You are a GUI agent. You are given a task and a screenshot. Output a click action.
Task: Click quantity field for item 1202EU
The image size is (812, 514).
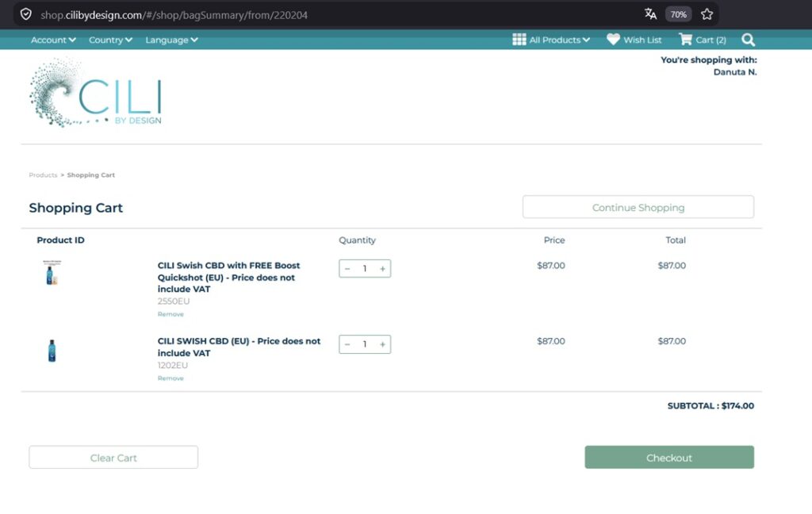pyautogui.click(x=365, y=344)
